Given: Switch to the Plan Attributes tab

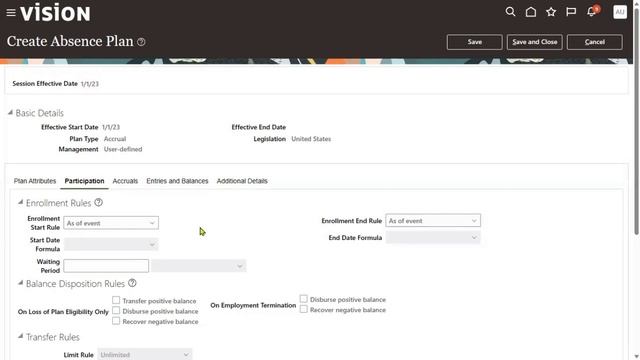Looking at the screenshot, I should pyautogui.click(x=35, y=181).
